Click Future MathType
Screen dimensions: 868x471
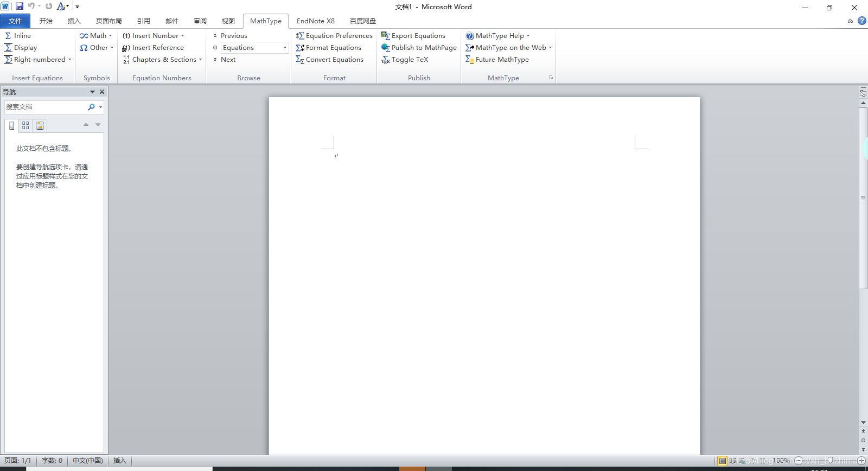point(497,60)
